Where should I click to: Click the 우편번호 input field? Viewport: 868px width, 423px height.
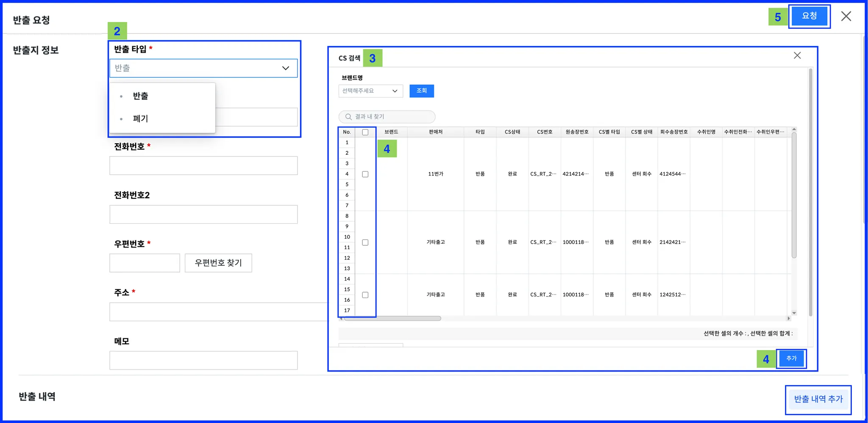pyautogui.click(x=145, y=263)
